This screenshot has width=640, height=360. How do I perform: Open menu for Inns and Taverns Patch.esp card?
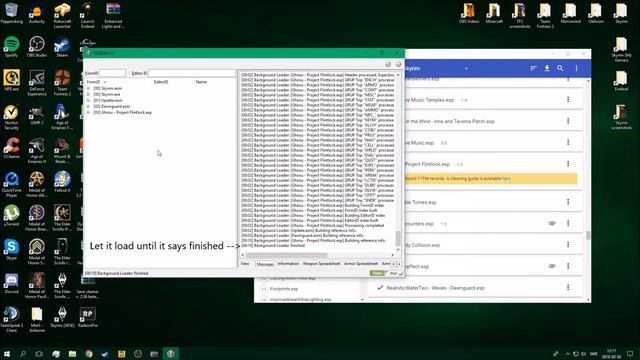click(568, 121)
